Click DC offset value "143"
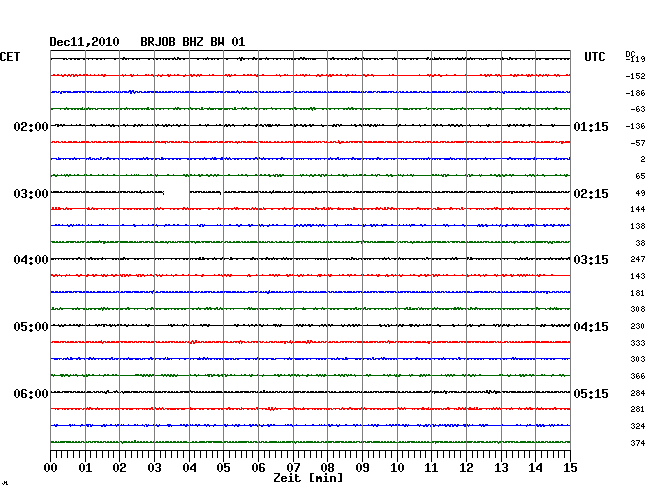The height and width of the screenshot is (494, 650). coord(638,276)
